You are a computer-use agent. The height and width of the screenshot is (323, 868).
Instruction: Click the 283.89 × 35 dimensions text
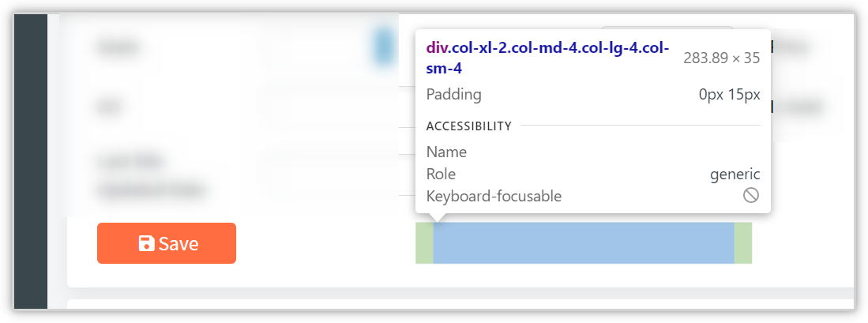[x=722, y=58]
